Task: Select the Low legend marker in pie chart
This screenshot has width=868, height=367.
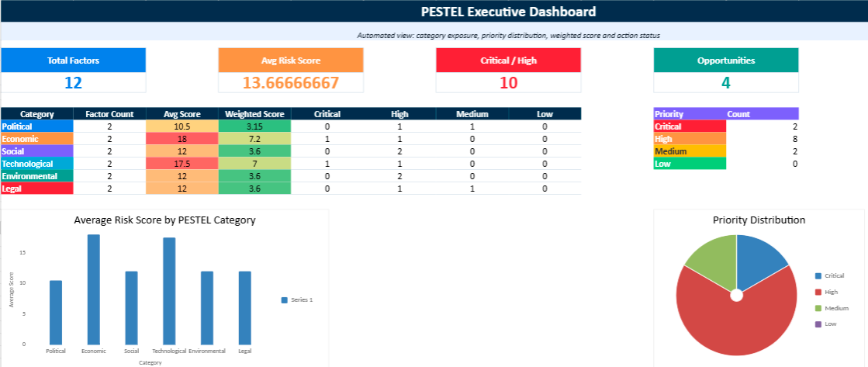Action: tap(818, 324)
